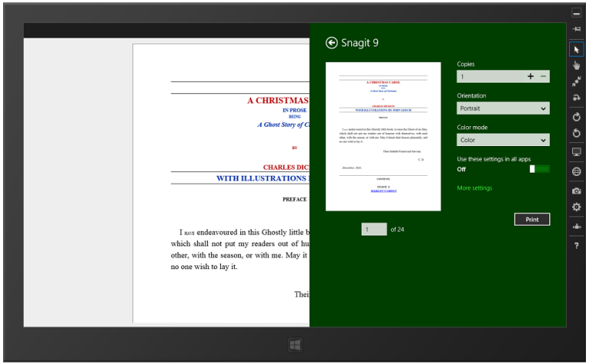Click the Print button
This screenshot has width=589, height=364.
pyautogui.click(x=532, y=219)
